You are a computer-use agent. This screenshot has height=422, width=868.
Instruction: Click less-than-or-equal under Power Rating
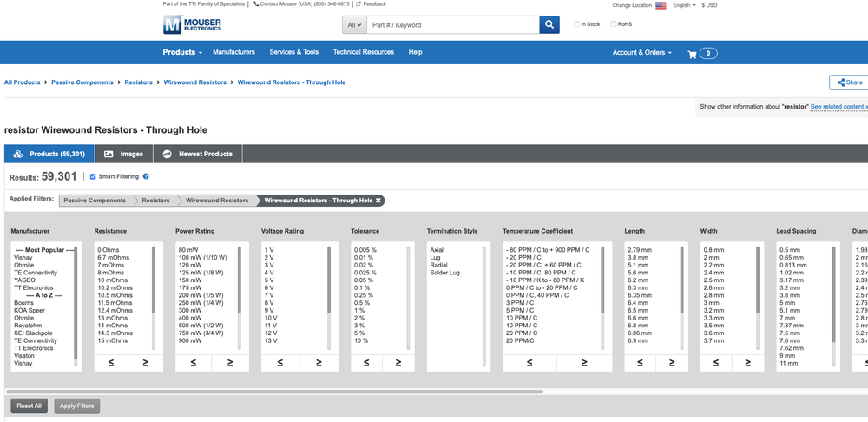(194, 363)
